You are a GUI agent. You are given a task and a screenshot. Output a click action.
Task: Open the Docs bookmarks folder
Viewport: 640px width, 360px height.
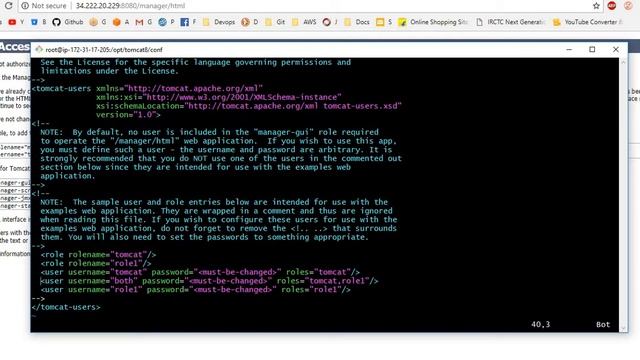[357, 22]
